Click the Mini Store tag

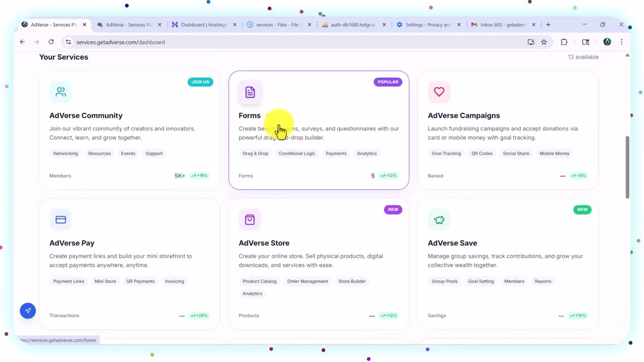tap(105, 281)
